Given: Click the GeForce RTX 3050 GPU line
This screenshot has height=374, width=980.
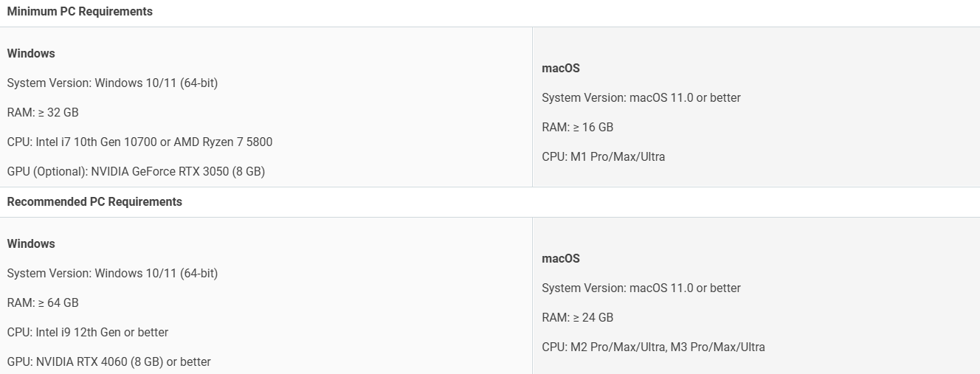Looking at the screenshot, I should point(136,171).
